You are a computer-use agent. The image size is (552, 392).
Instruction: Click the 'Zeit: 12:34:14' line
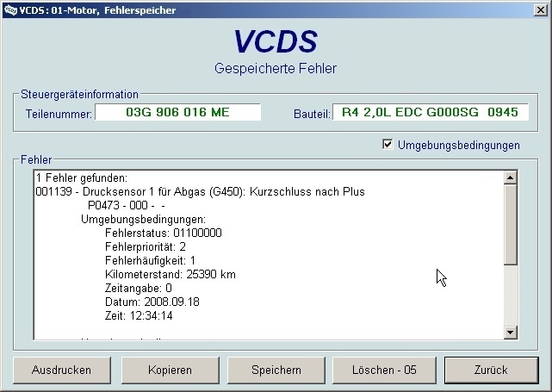[139, 315]
